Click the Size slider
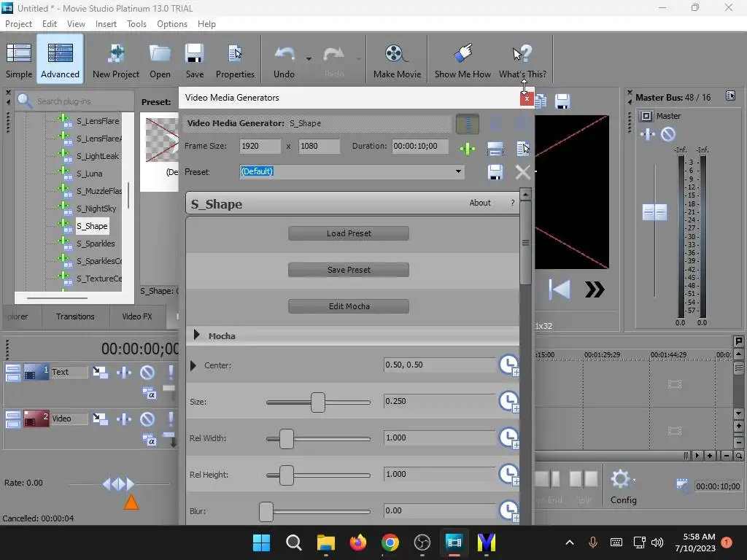 (318, 402)
